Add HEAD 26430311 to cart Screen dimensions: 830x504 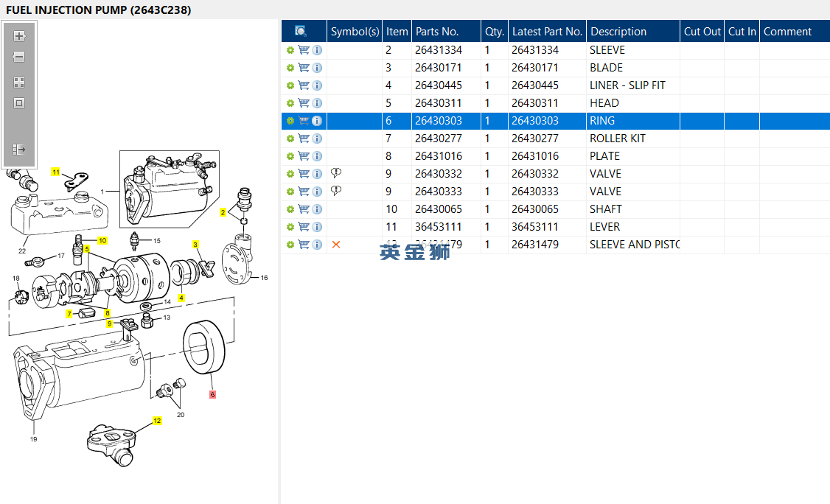pos(304,102)
